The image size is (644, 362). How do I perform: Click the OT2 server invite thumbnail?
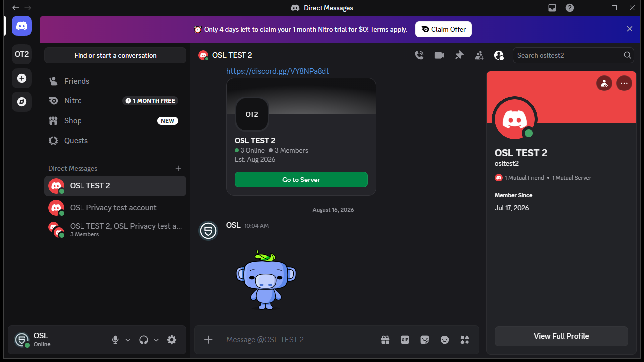click(x=252, y=114)
